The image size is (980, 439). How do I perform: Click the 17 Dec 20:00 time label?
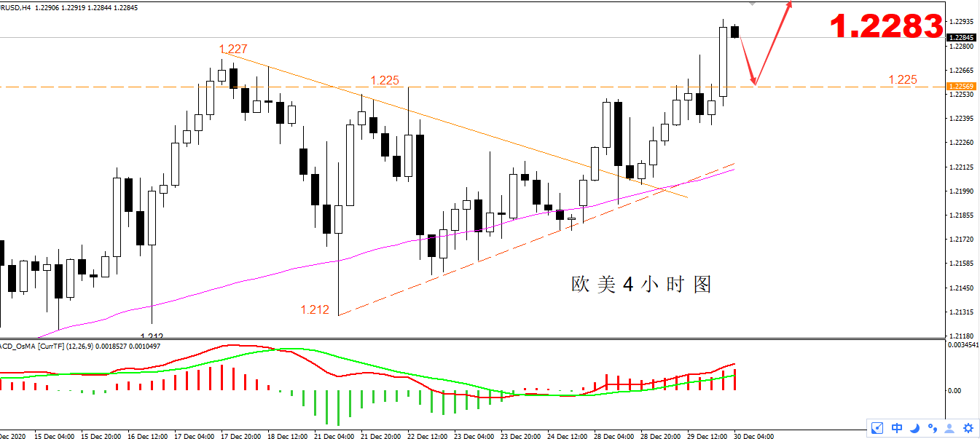(x=243, y=436)
